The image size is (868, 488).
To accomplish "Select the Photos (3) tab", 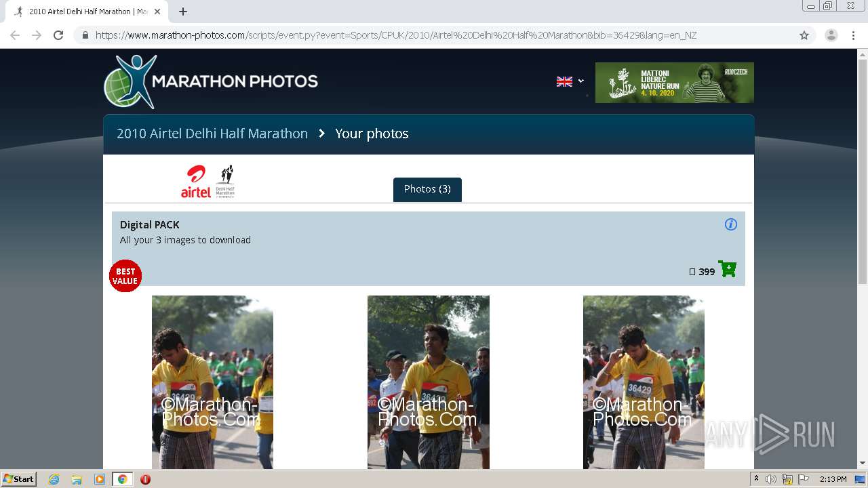I will 427,189.
